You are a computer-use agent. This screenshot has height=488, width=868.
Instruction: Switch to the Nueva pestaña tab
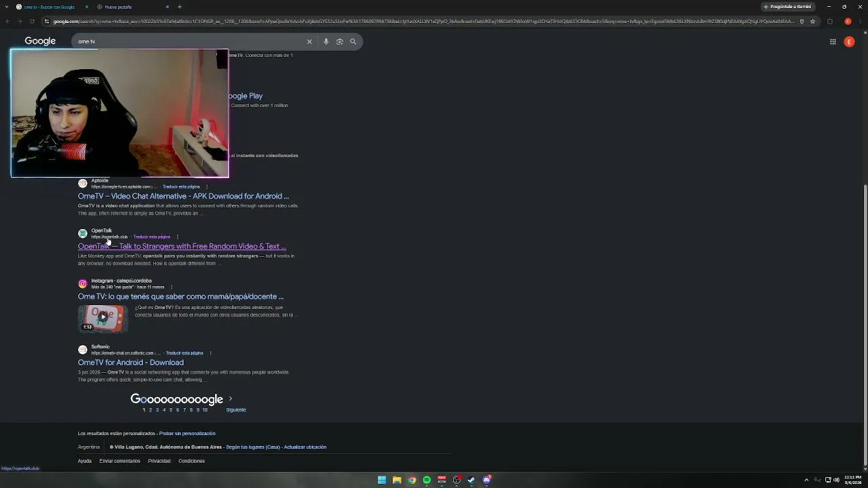[x=132, y=7]
